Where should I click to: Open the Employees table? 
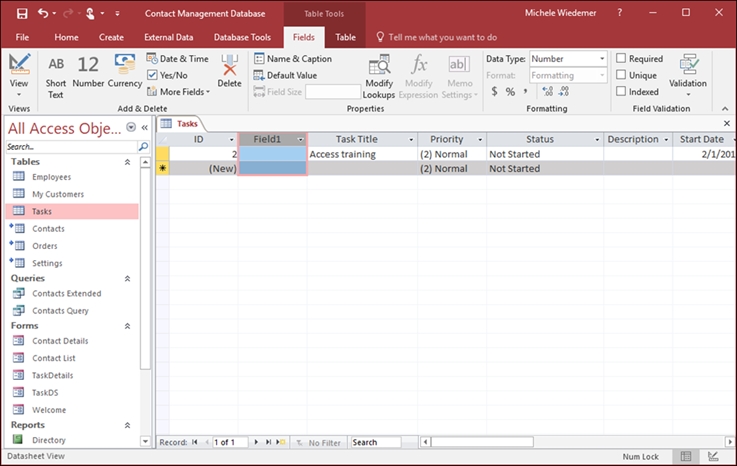click(52, 177)
